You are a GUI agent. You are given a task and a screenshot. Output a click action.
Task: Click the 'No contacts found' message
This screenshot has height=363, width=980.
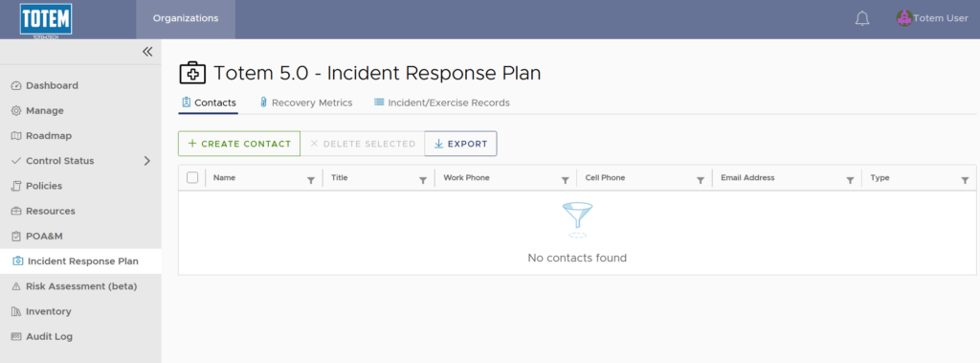pos(577,258)
